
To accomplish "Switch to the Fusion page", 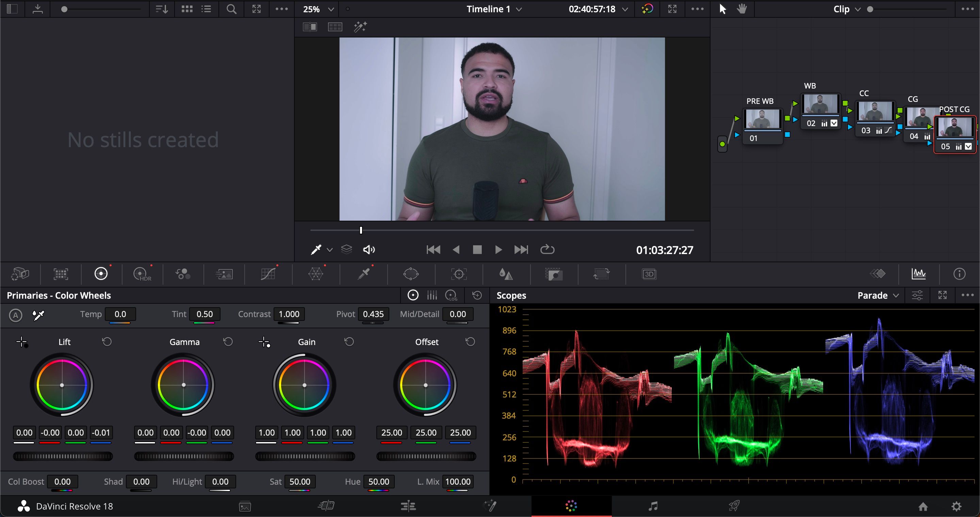I will [490, 506].
